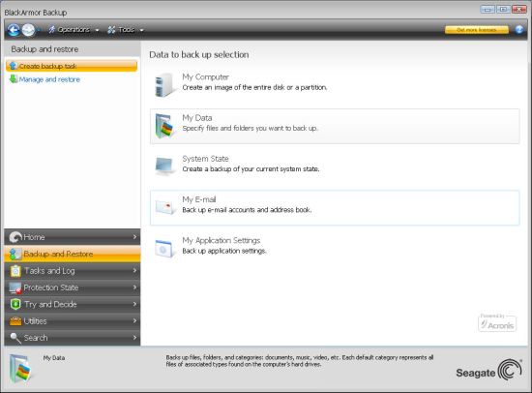Expand the Search chevron arrow

click(134, 337)
